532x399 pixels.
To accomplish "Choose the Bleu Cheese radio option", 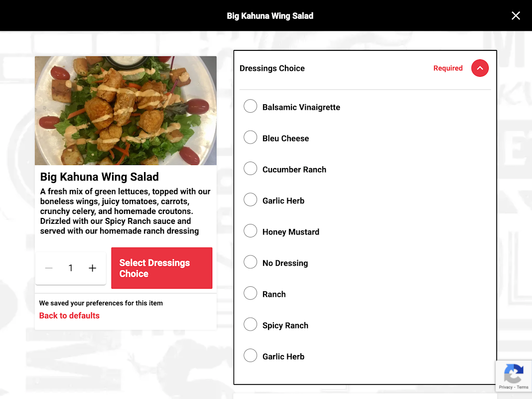I will click(x=251, y=138).
